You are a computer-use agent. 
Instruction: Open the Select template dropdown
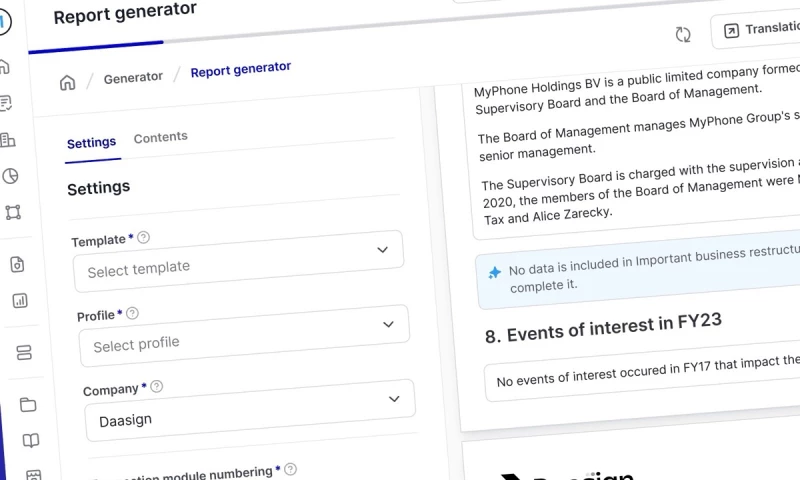coord(238,262)
